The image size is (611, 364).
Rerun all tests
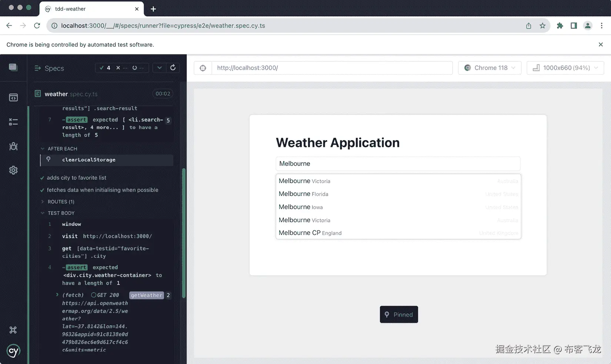click(173, 68)
